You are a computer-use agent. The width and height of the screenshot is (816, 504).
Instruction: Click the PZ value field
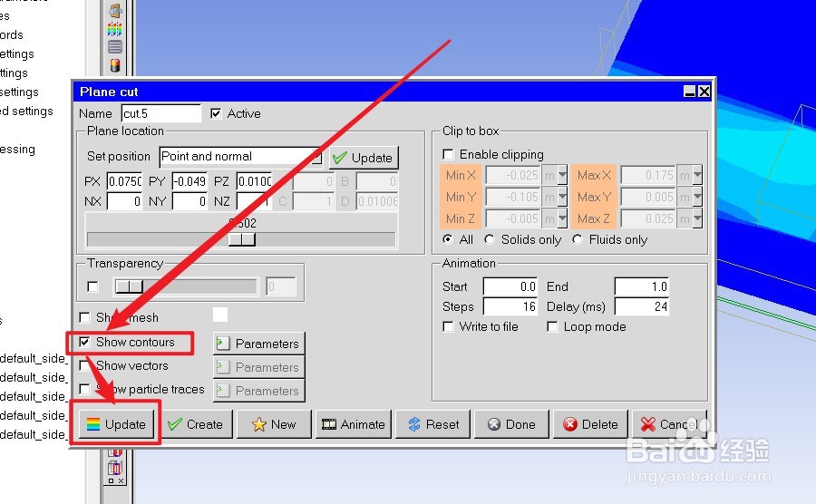(255, 181)
